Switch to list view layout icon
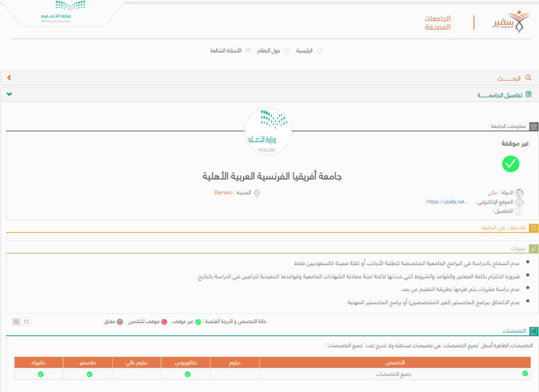 point(16,321)
